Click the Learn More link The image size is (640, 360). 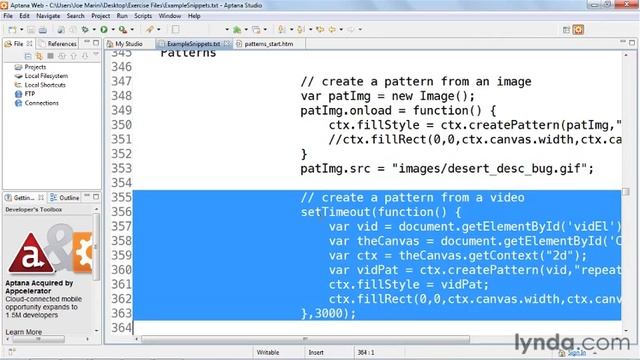point(23,332)
